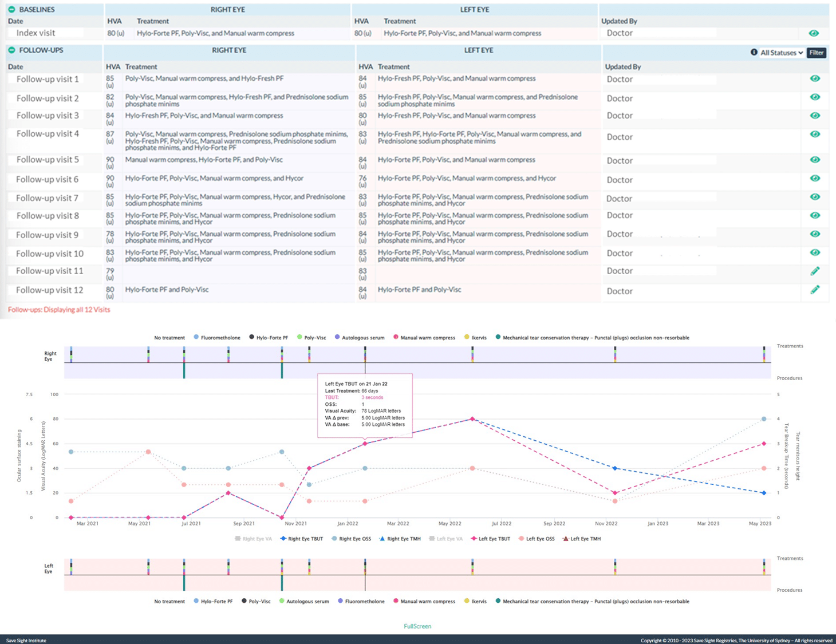Image resolution: width=836 pixels, height=644 pixels.
Task: Open Follow-up visit 1 with its eye icon
Action: 815,78
